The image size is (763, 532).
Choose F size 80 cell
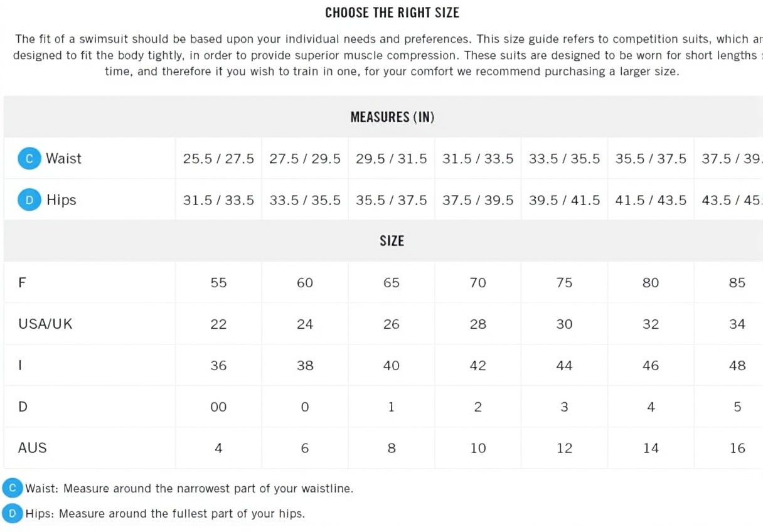pos(651,283)
